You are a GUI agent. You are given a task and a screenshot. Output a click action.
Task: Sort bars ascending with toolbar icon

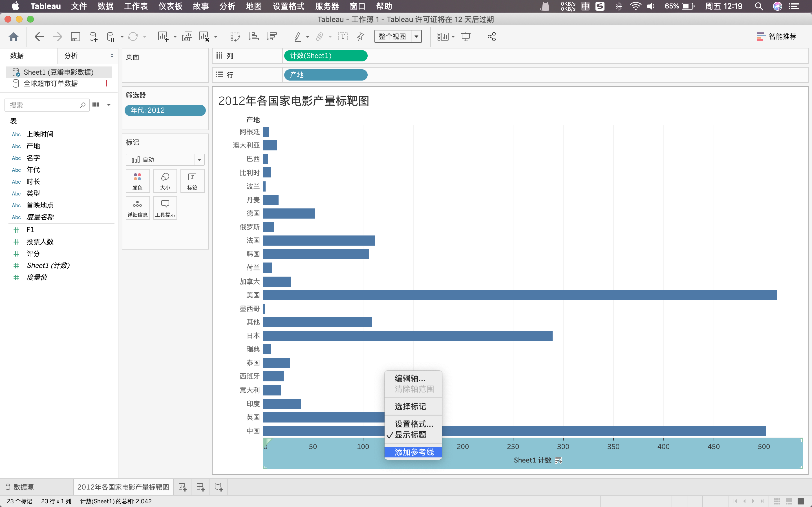253,37
